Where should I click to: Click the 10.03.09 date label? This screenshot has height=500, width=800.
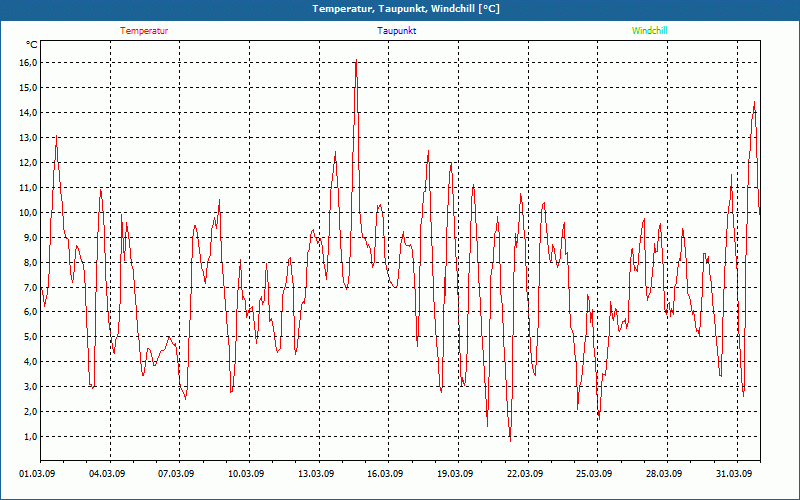246,473
